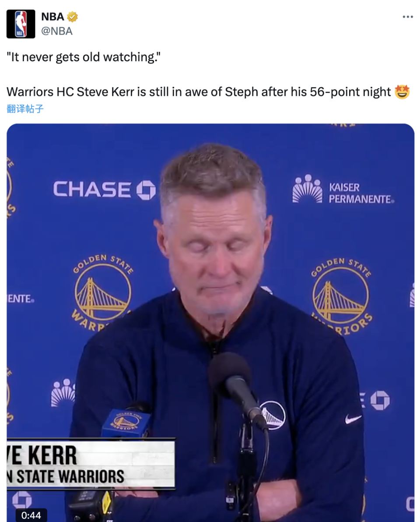Image resolution: width=420 pixels, height=522 pixels.
Task: Play the Steve Kerr press conference video
Action: [x=210, y=323]
